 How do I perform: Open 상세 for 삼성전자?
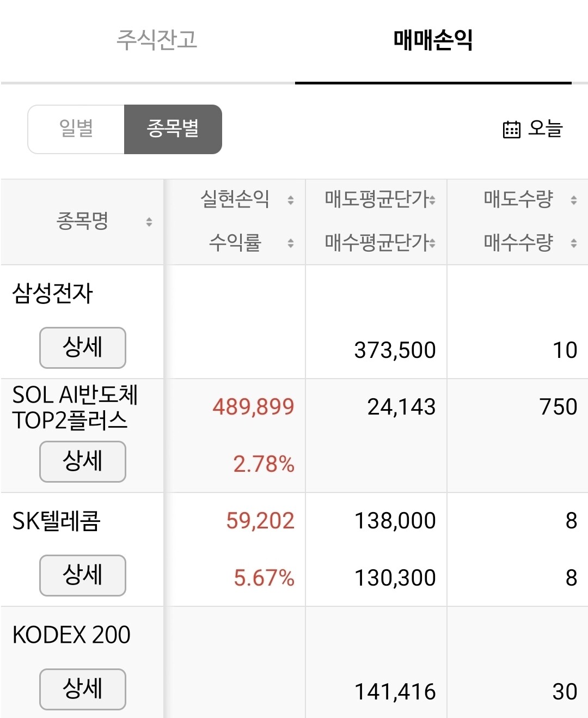83,348
